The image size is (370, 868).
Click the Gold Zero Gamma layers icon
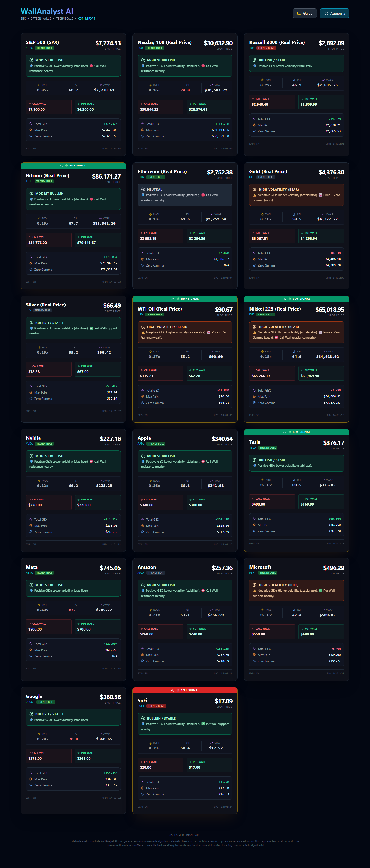click(254, 265)
